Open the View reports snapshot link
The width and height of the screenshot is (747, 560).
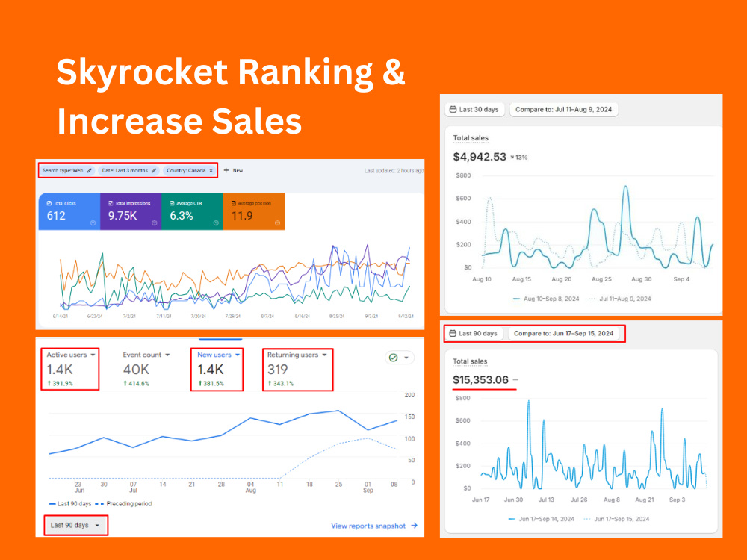click(368, 526)
